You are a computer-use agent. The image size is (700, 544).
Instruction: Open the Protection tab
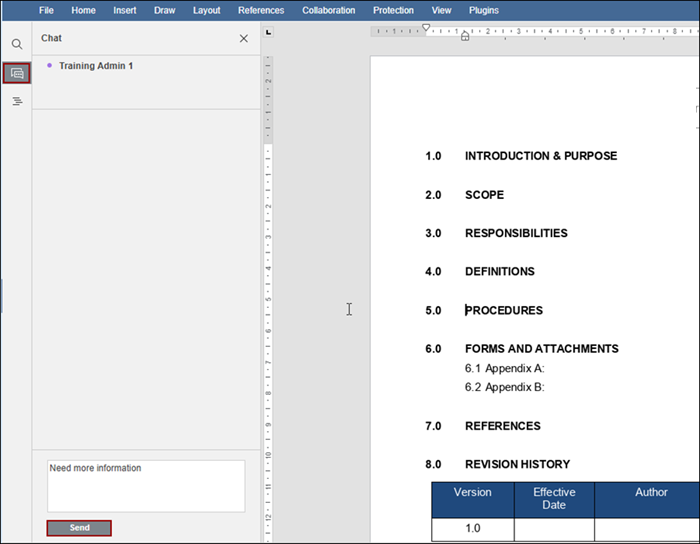pos(393,10)
